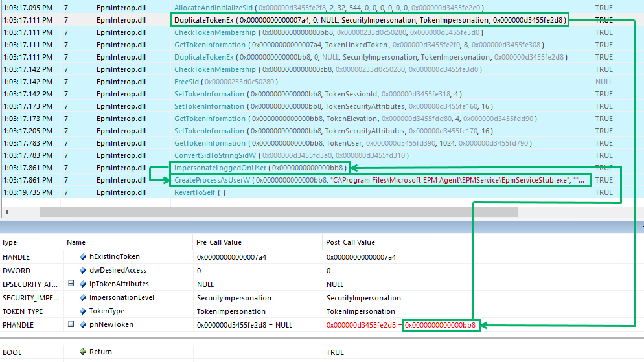Image resolution: width=644 pixels, height=362 pixels.
Task: Click thread number 7 in AllocateAndInitializeSid row
Action: pyautogui.click(x=66, y=8)
